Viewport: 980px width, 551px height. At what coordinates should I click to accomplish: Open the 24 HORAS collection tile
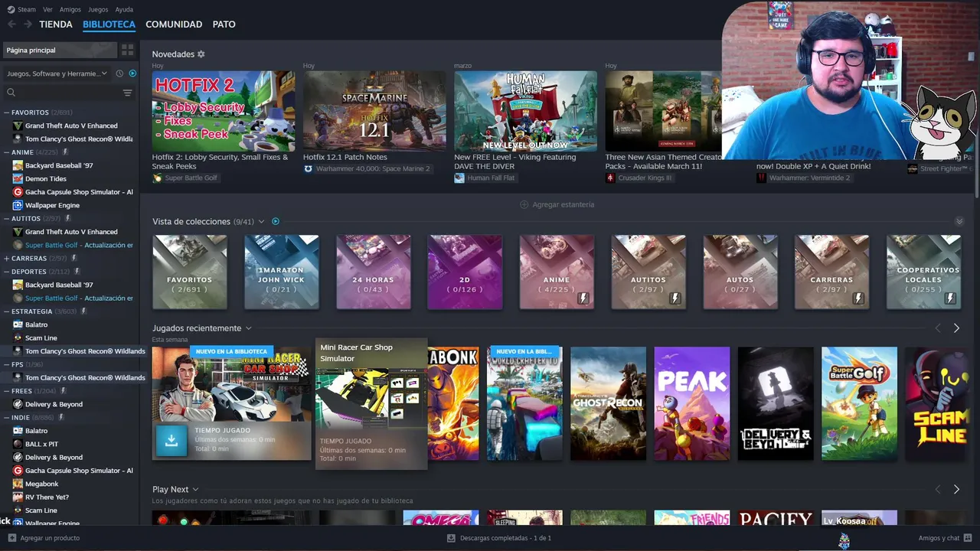374,272
